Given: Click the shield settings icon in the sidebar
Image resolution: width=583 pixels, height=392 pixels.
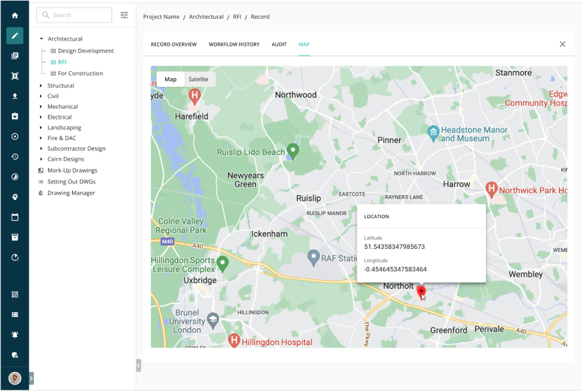Looking at the screenshot, I should point(15,355).
